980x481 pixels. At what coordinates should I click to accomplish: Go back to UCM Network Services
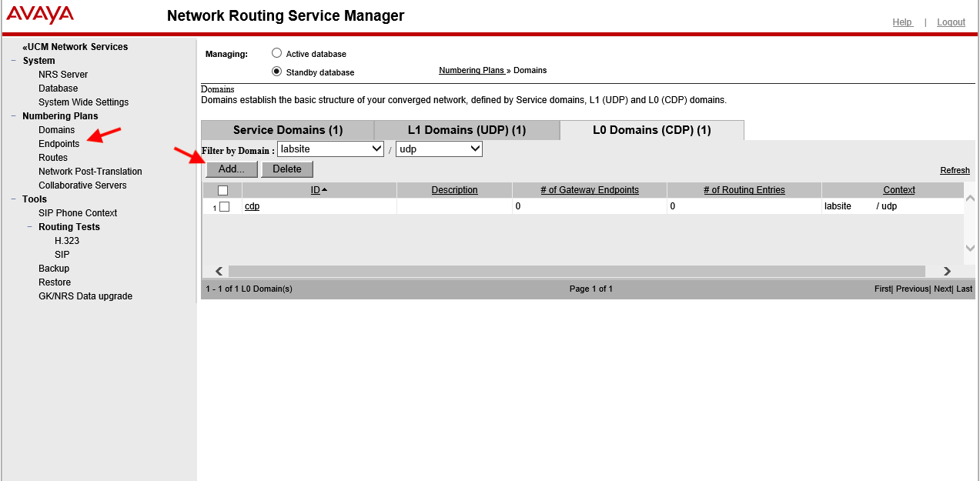coord(75,47)
